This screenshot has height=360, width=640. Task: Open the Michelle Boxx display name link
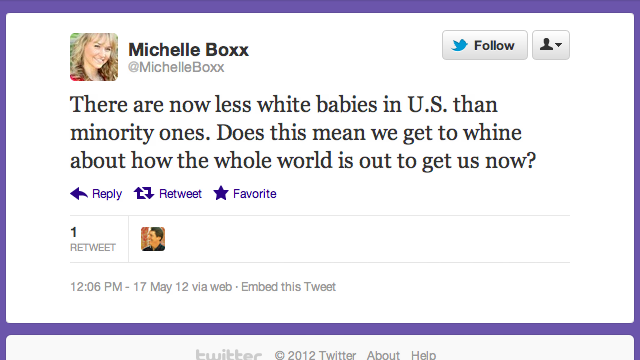tap(188, 50)
